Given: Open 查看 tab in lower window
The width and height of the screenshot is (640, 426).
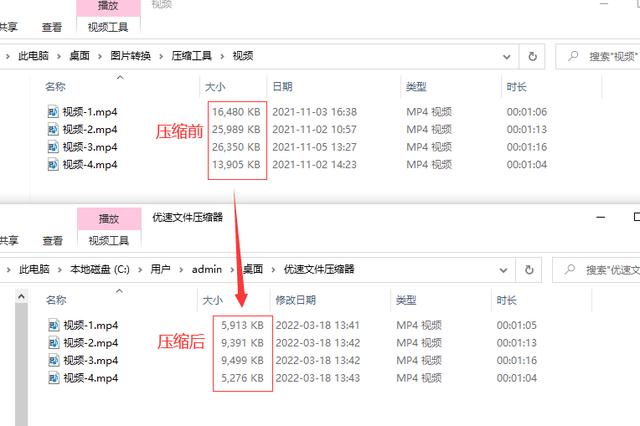Looking at the screenshot, I should tap(53, 240).
